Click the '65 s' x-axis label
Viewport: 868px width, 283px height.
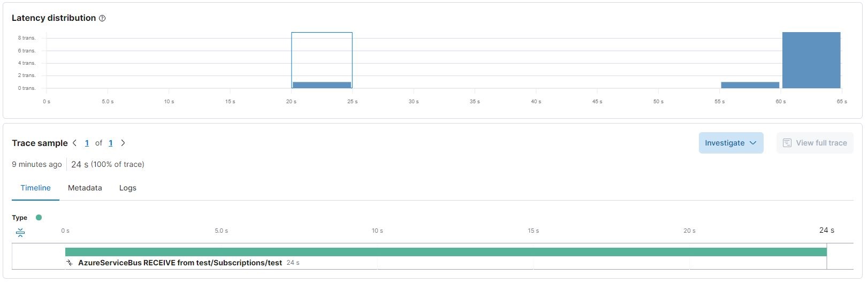coord(842,101)
